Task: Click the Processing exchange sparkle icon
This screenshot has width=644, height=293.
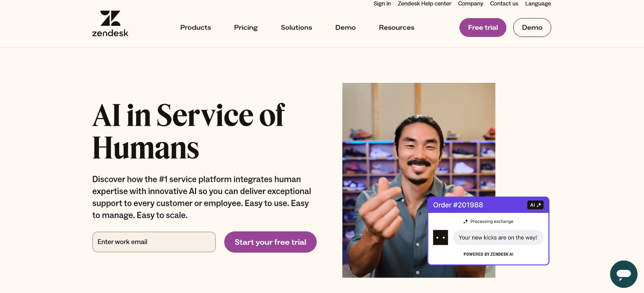Action: 465,221
